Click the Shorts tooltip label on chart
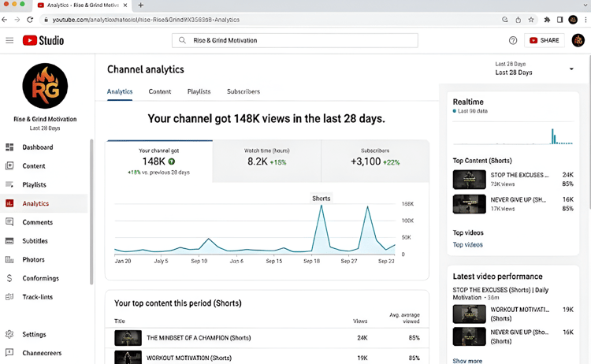Image resolution: width=591 pixels, height=364 pixels. tap(322, 199)
